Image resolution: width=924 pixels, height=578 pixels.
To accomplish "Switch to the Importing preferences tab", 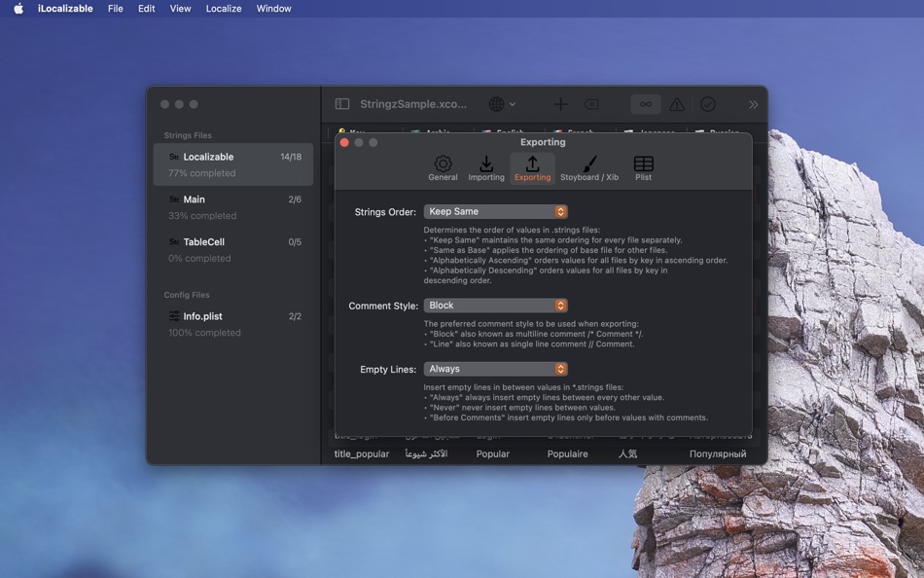I will [x=486, y=168].
